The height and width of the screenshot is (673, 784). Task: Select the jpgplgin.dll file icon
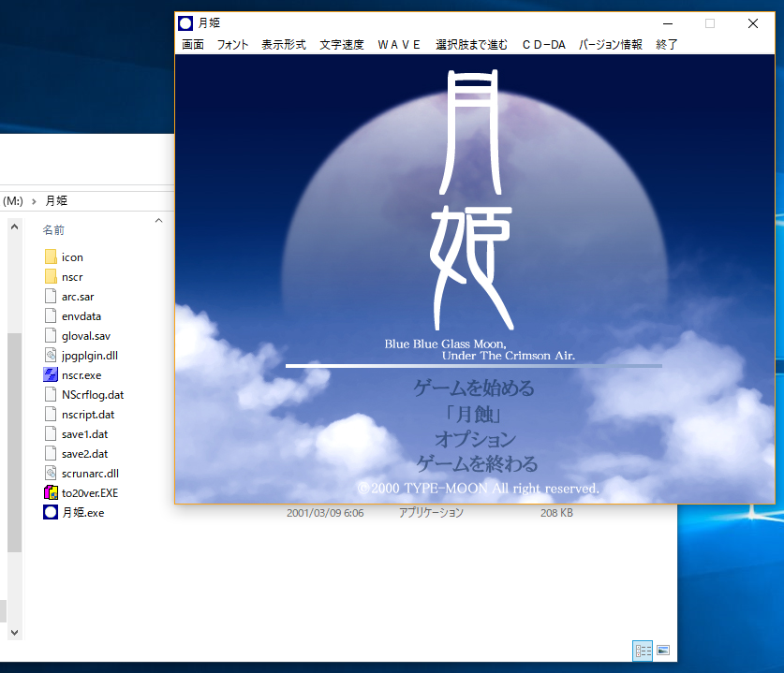click(x=51, y=356)
